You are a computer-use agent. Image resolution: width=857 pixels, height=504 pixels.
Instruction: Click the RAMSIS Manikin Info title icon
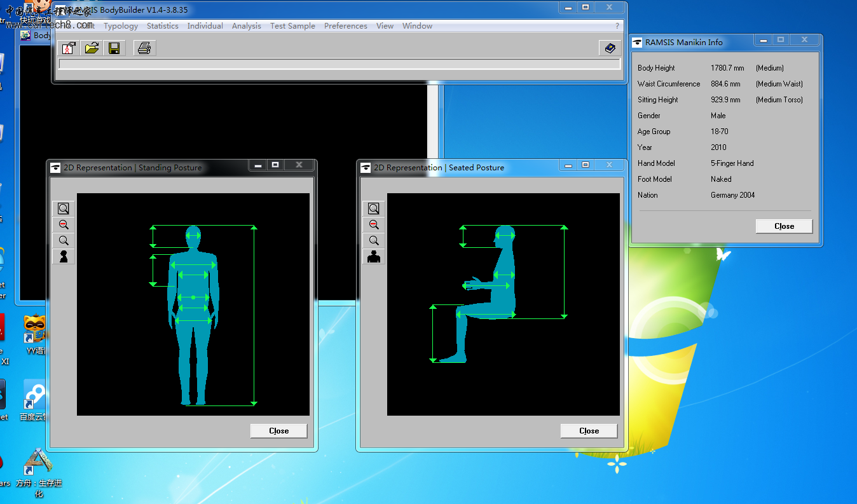tap(637, 43)
